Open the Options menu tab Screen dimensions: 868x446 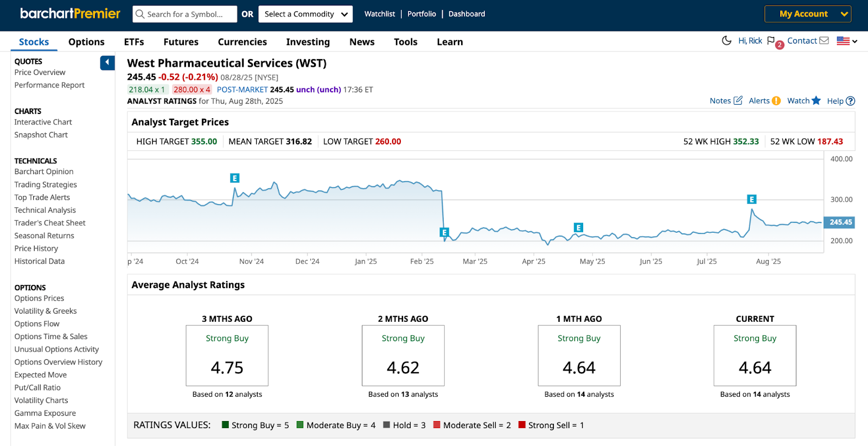click(x=86, y=42)
